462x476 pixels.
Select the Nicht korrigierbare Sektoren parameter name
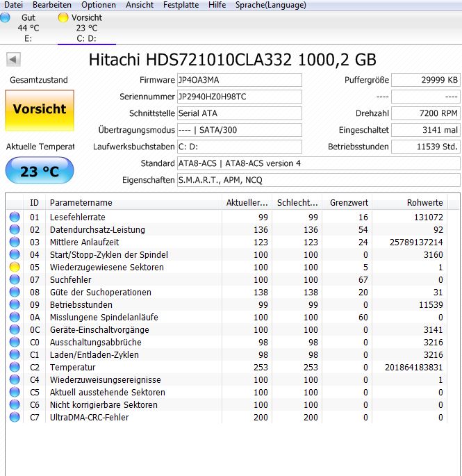tap(104, 404)
